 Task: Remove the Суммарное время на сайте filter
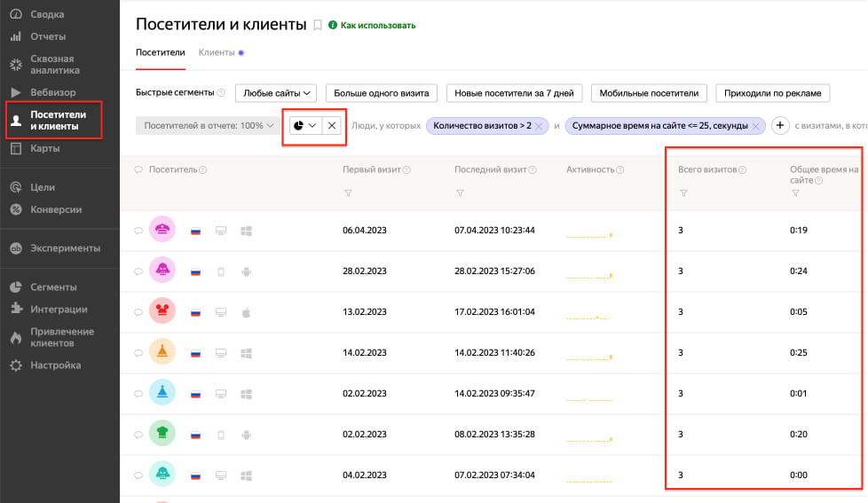click(756, 127)
